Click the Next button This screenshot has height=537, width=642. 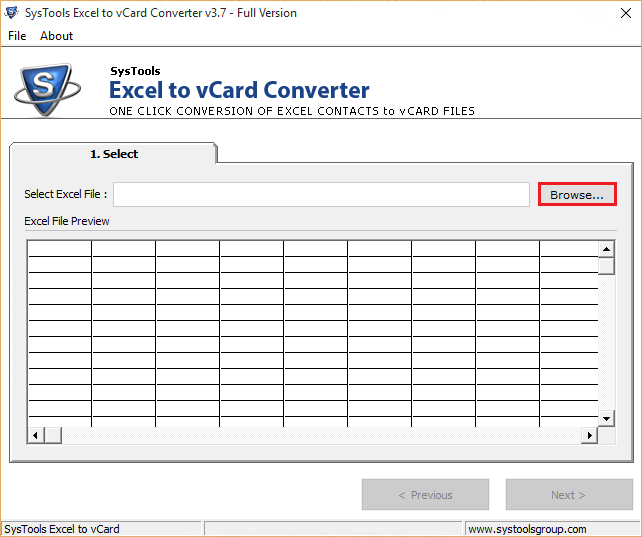pos(569,494)
